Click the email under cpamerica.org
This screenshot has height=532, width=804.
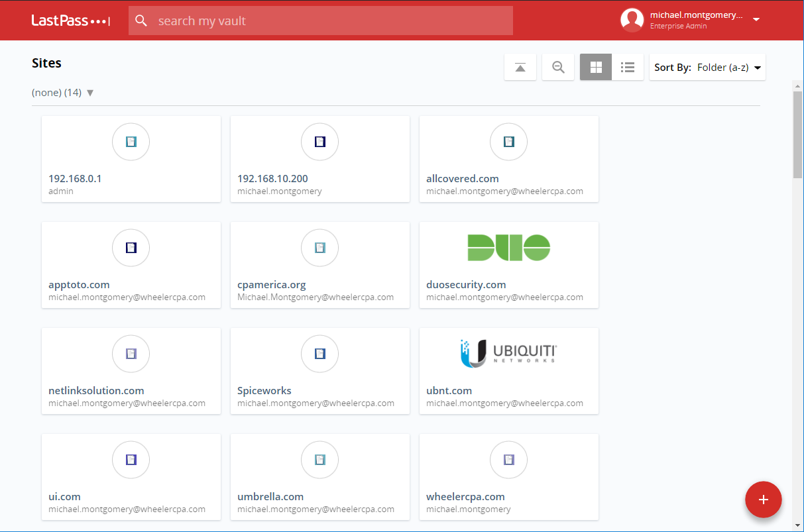click(316, 297)
